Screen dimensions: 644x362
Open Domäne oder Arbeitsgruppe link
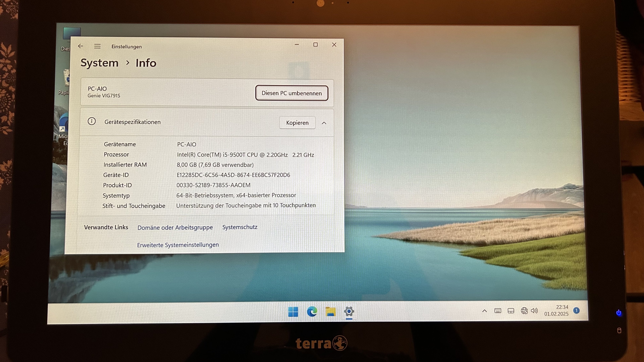pyautogui.click(x=175, y=227)
